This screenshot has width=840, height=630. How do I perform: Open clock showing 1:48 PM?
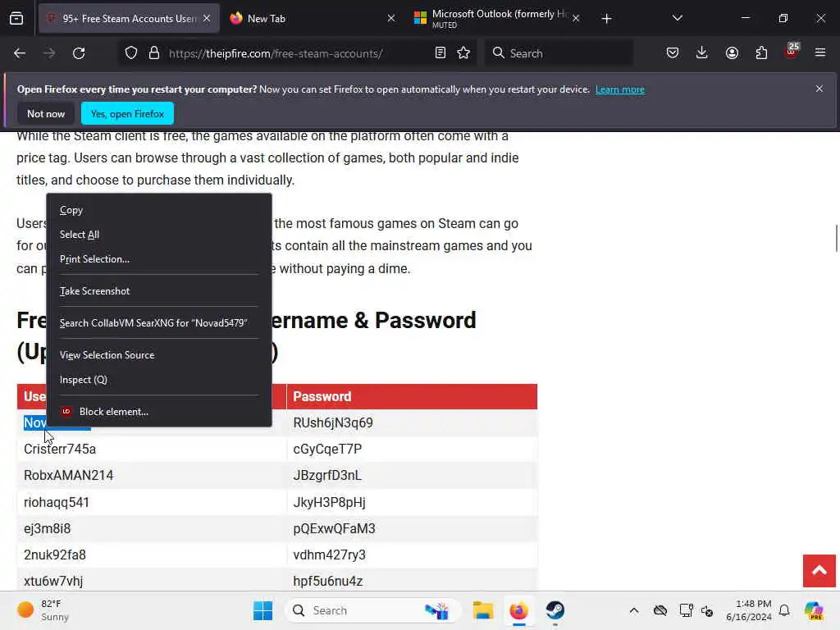click(x=748, y=610)
